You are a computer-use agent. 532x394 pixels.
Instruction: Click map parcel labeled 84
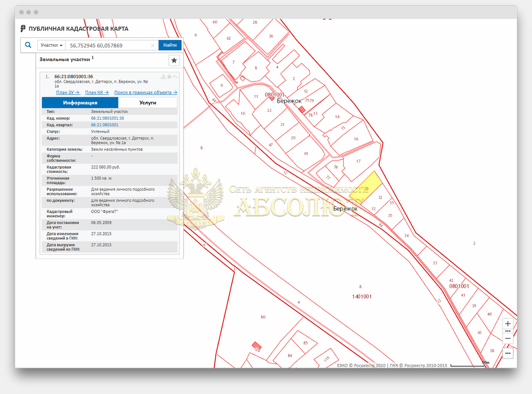click(x=290, y=356)
